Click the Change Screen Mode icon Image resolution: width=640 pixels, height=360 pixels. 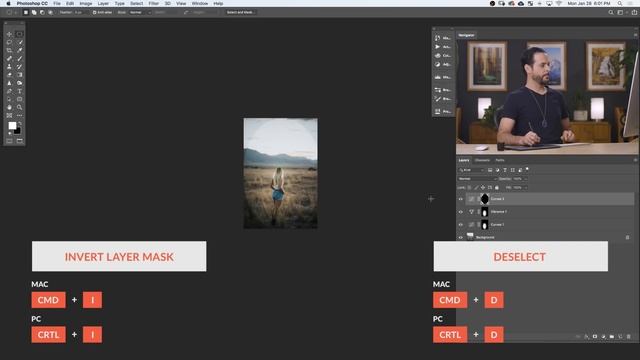(19, 141)
